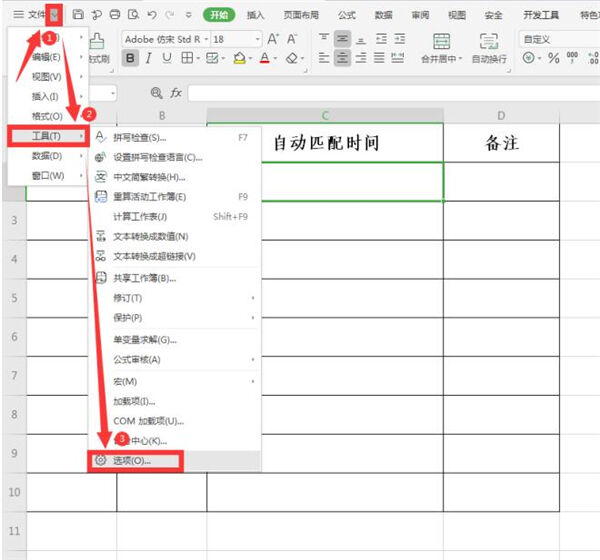
Task: Switch to the 公式 ribbon tab
Action: pyautogui.click(x=347, y=15)
